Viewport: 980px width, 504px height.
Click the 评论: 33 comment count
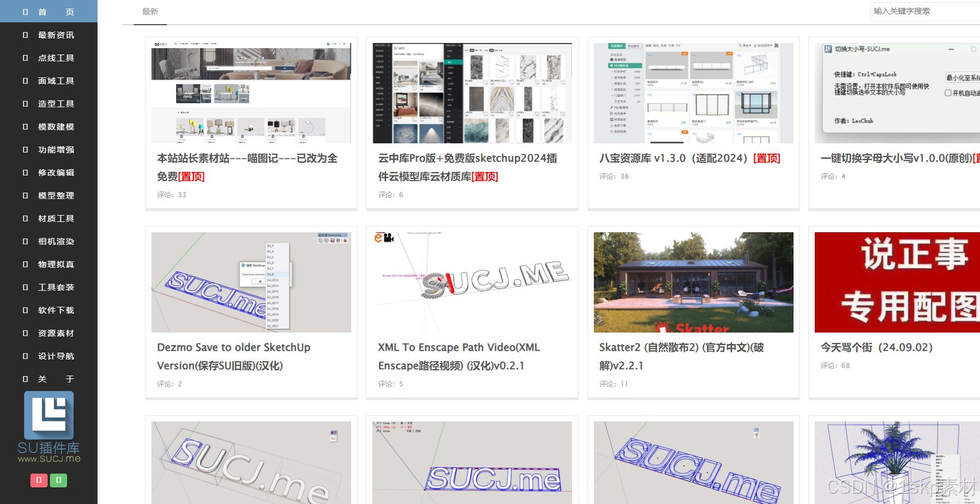(x=172, y=195)
